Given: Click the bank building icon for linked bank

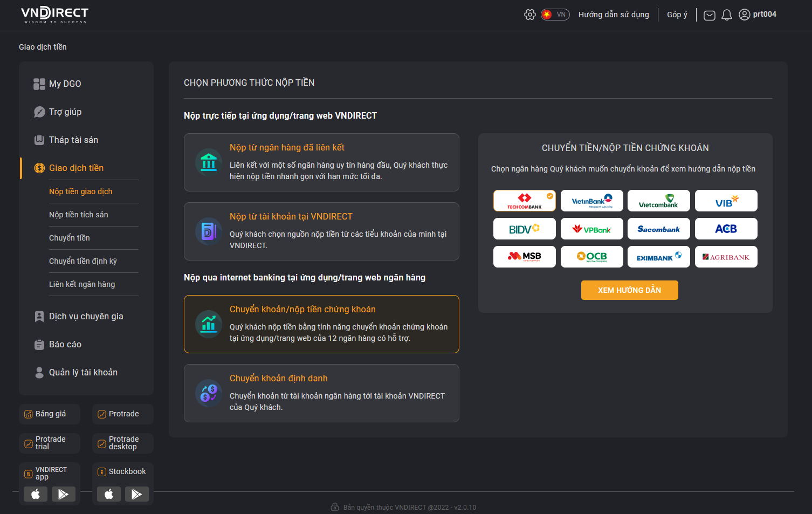Looking at the screenshot, I should pyautogui.click(x=209, y=162).
